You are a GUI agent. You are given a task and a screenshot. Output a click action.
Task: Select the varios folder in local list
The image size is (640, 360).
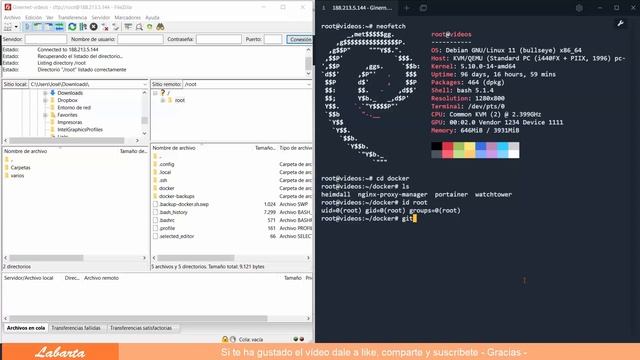coord(17,176)
